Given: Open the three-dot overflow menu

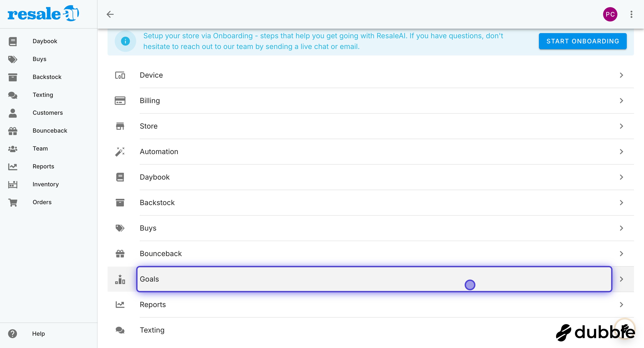Looking at the screenshot, I should (631, 14).
